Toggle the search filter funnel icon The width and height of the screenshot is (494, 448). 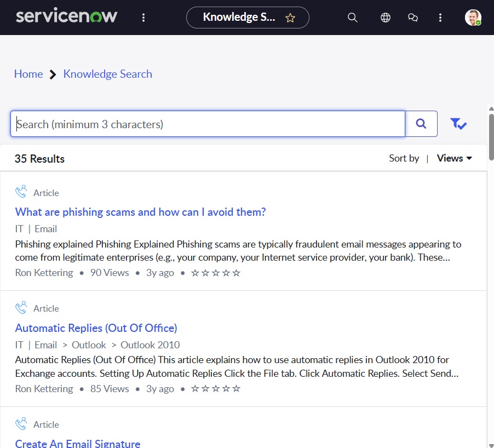(458, 124)
